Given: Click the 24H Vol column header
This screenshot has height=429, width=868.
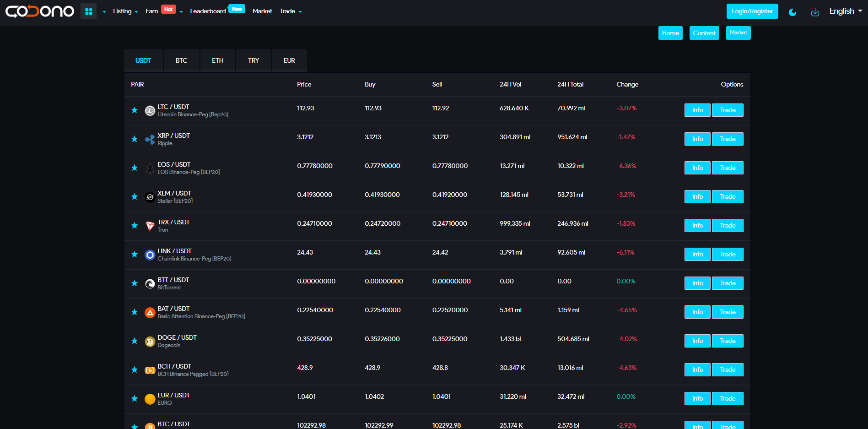Looking at the screenshot, I should tap(510, 84).
